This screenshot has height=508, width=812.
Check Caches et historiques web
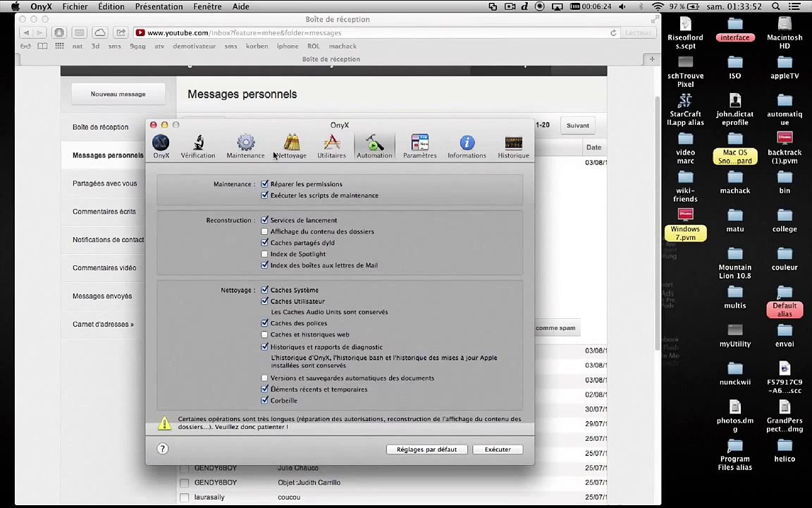click(x=264, y=334)
